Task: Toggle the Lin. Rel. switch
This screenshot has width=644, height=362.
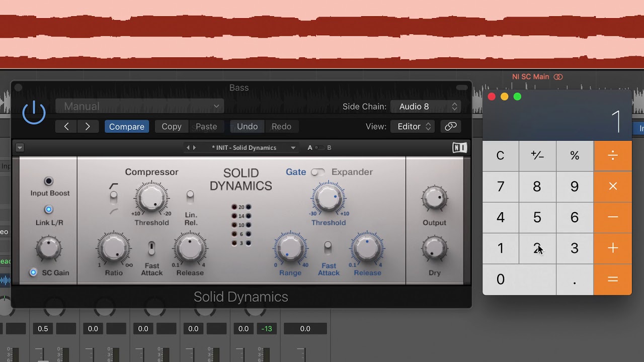Action: click(190, 196)
